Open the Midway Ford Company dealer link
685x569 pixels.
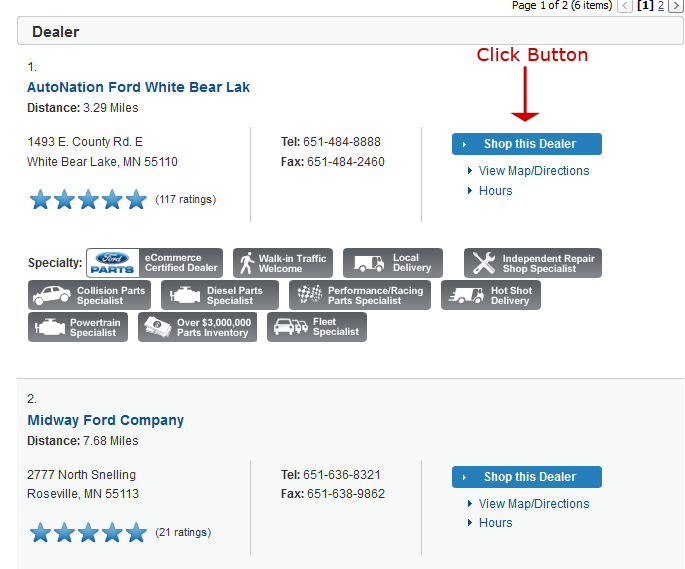pyautogui.click(x=105, y=420)
